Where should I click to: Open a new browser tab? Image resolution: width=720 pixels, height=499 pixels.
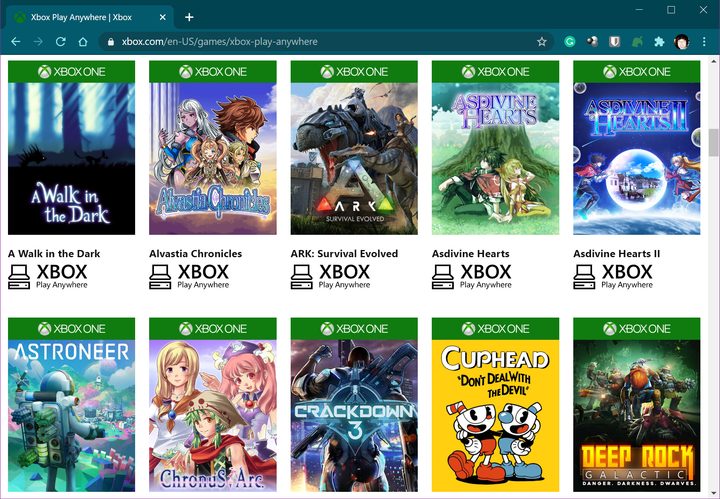click(189, 17)
